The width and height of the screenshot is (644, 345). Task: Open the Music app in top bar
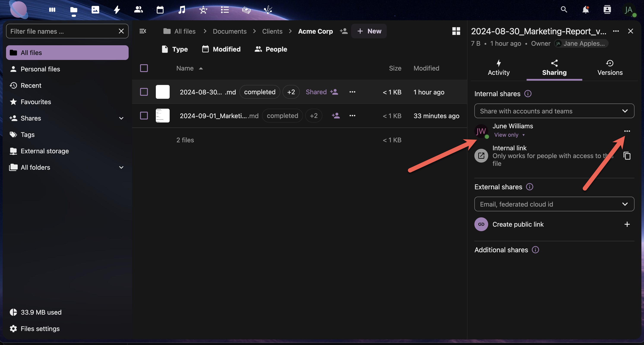click(182, 10)
